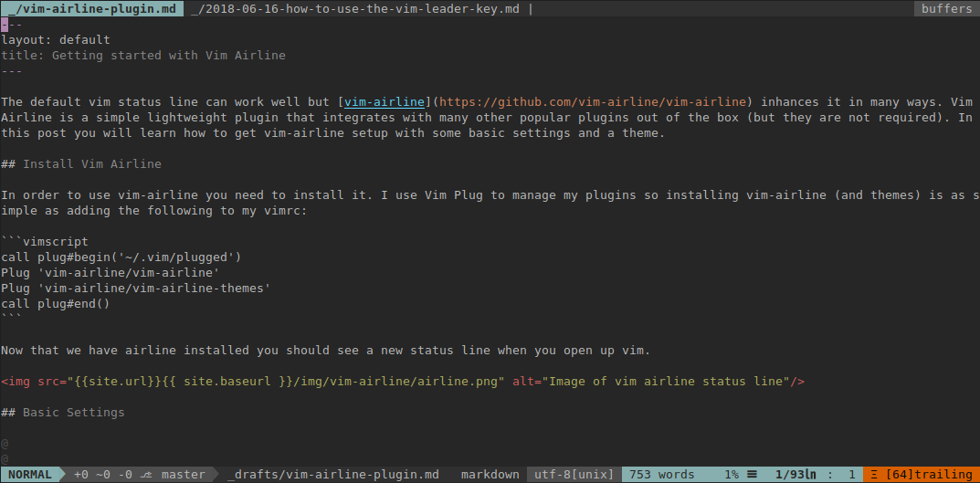
Task: Click the highlighted cursor on first line
Action: coord(4,25)
